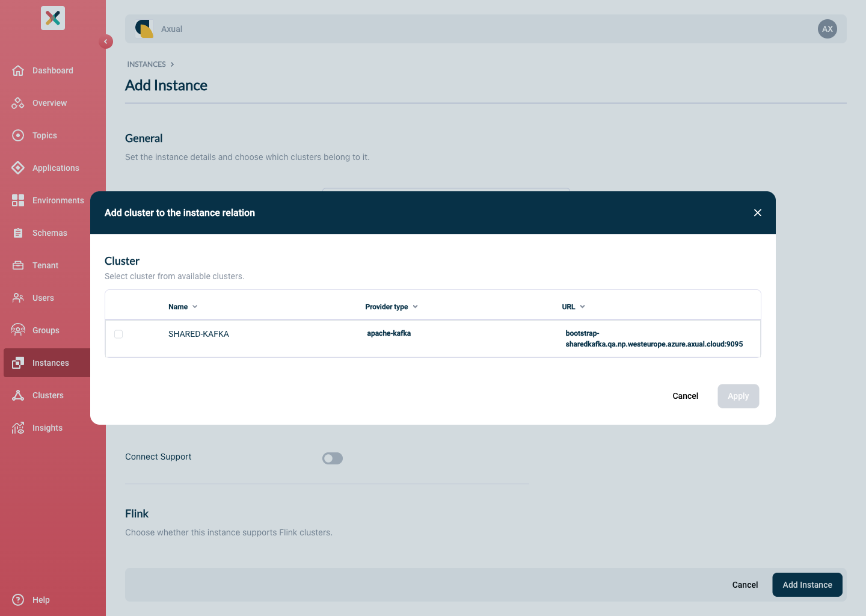Screen dimensions: 866x616
Task: Click Axual tenant name in header
Action: click(x=171, y=29)
